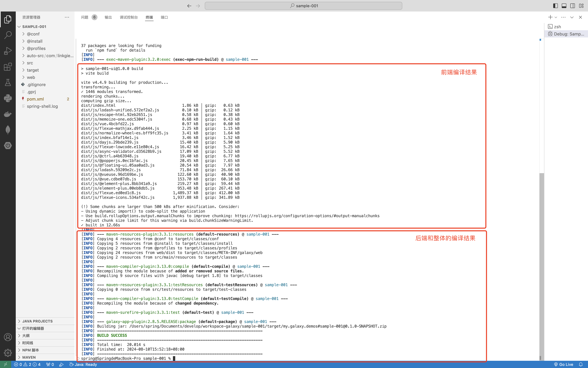Create a new terminal
Image resolution: width=588 pixels, height=368 pixels.
click(550, 17)
